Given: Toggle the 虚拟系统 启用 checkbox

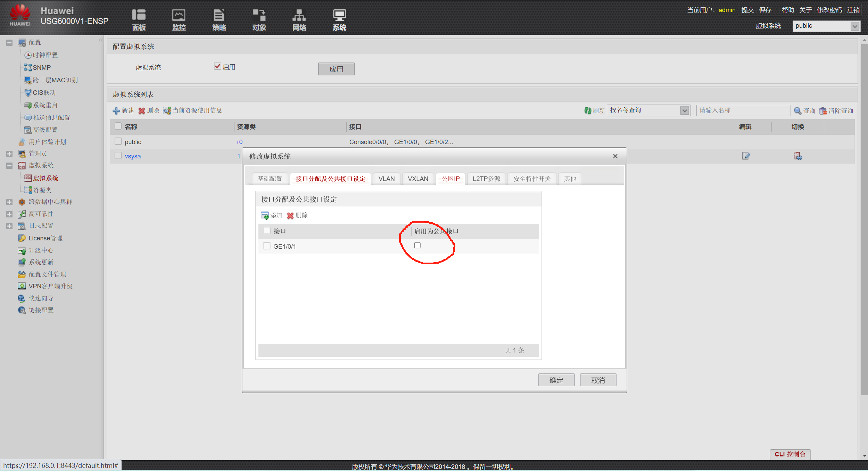Looking at the screenshot, I should pyautogui.click(x=217, y=66).
